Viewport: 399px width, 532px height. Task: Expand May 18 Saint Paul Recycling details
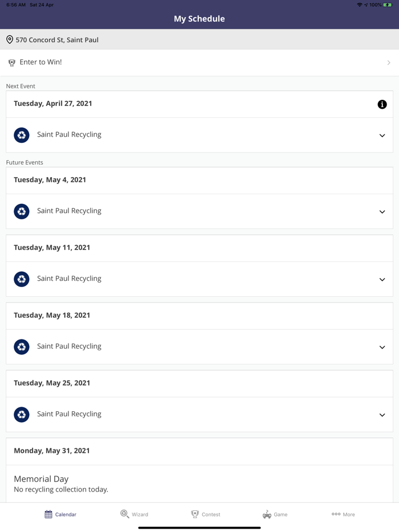tap(382, 347)
